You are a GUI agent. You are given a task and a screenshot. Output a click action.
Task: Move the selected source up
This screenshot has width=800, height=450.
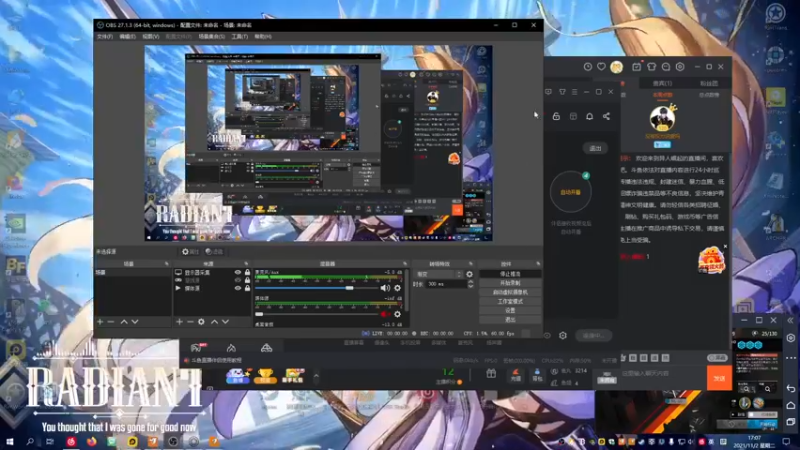214,322
